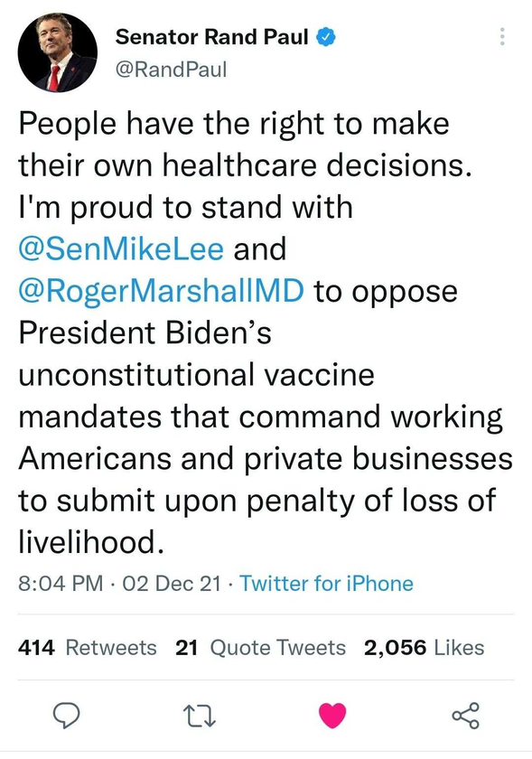
Task: Click the word livelihood in tweet
Action: click(x=89, y=541)
